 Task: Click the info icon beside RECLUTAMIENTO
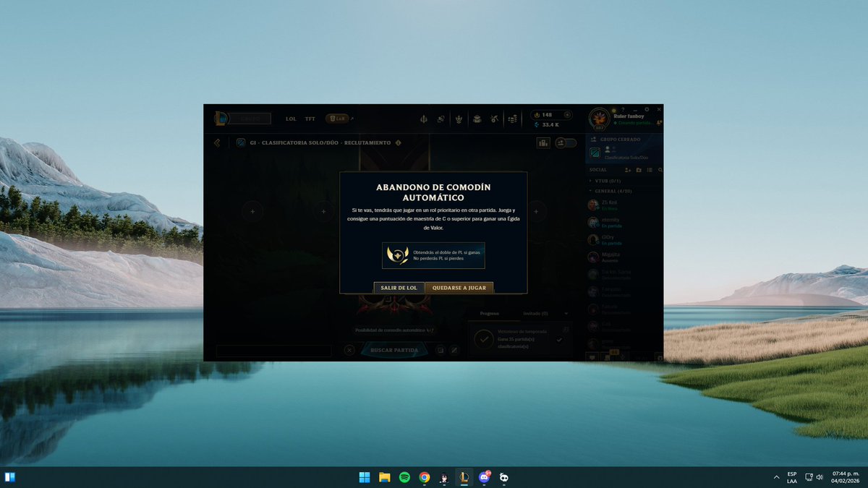(398, 142)
